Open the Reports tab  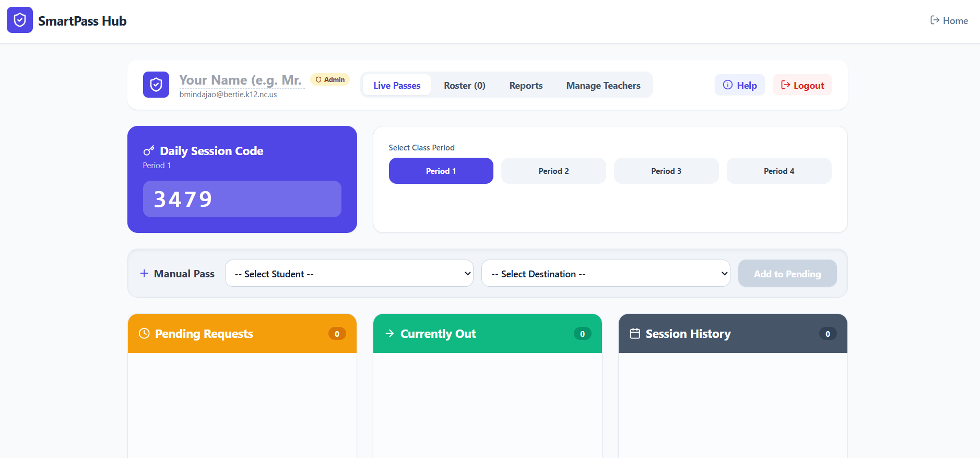click(x=526, y=85)
